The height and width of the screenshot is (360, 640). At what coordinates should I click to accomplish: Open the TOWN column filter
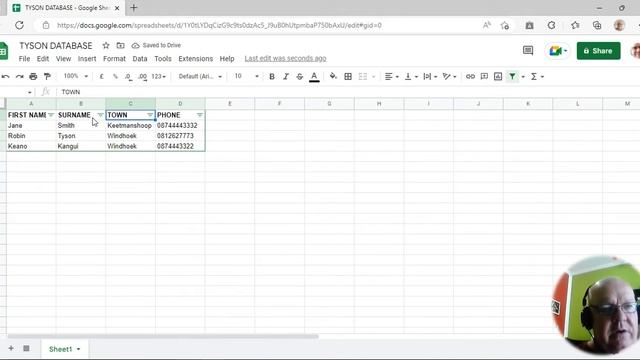[x=150, y=115]
